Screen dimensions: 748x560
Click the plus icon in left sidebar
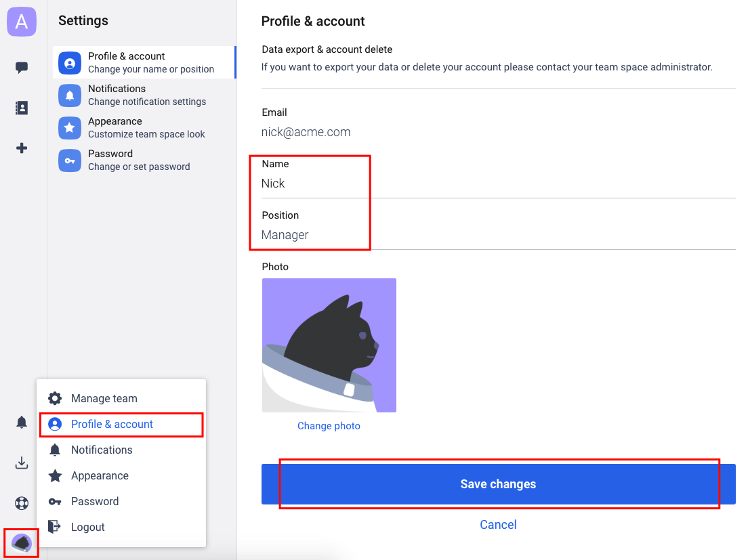pyautogui.click(x=22, y=148)
